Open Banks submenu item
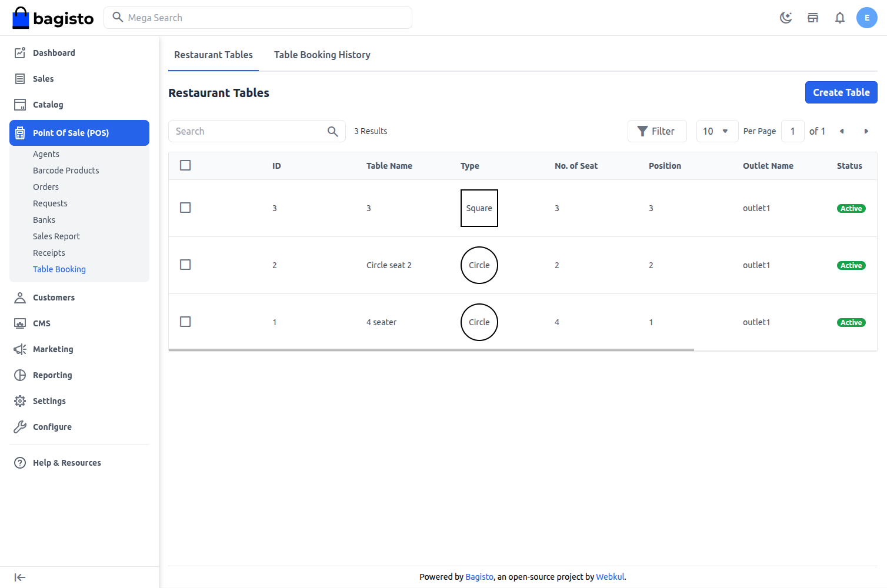887x588 pixels. click(44, 220)
